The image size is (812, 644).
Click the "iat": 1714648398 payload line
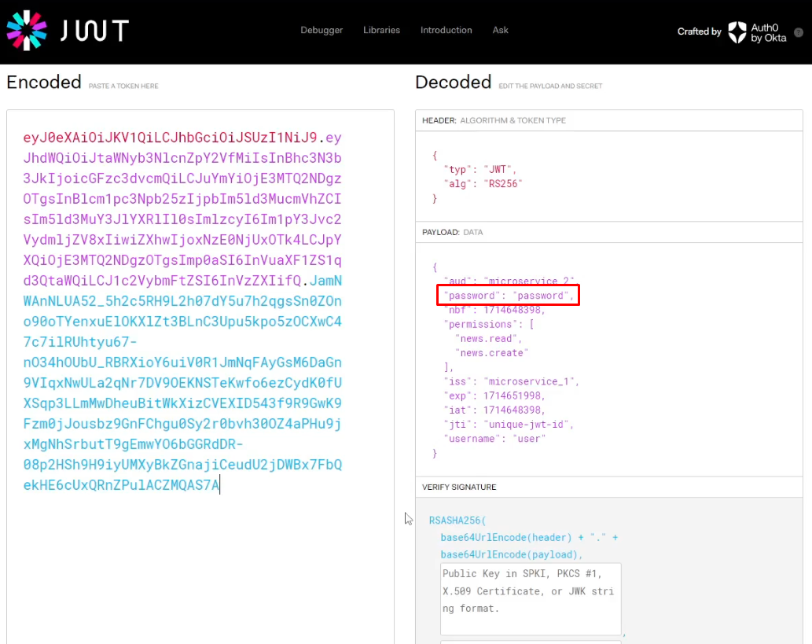494,410
